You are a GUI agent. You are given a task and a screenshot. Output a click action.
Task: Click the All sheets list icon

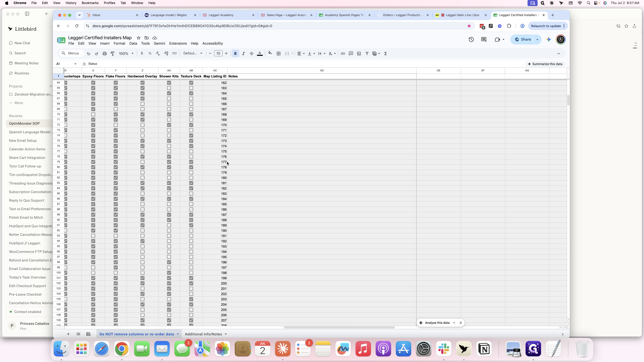[78, 334]
